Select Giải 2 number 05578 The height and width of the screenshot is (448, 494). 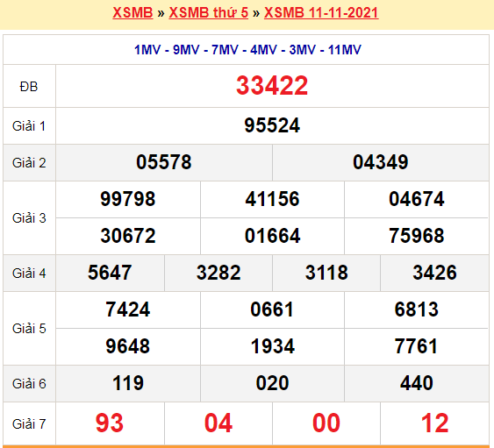164,162
